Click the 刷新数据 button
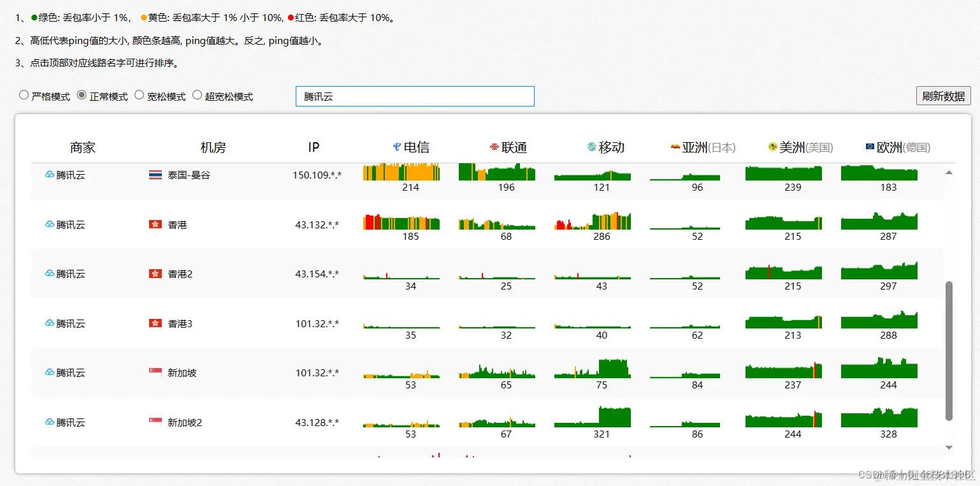The width and height of the screenshot is (980, 486). point(944,96)
